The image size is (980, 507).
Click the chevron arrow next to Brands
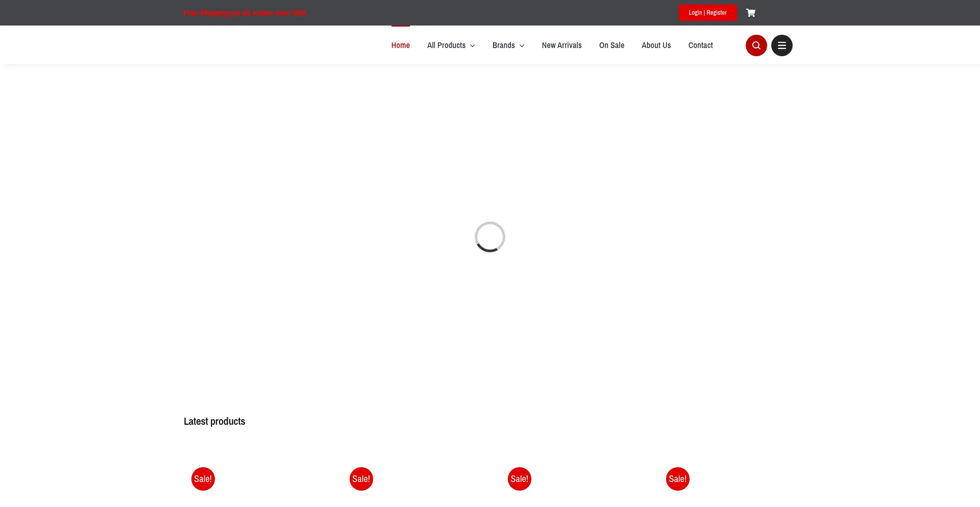coord(522,46)
